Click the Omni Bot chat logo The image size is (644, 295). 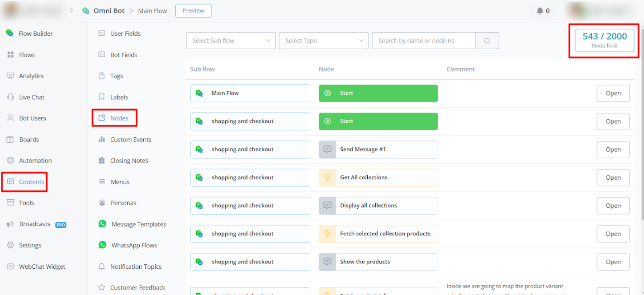coord(86,11)
